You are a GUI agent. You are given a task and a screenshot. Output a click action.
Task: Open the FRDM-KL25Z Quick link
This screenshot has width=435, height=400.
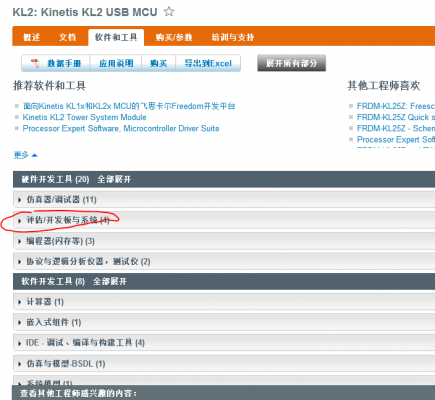[x=396, y=117]
